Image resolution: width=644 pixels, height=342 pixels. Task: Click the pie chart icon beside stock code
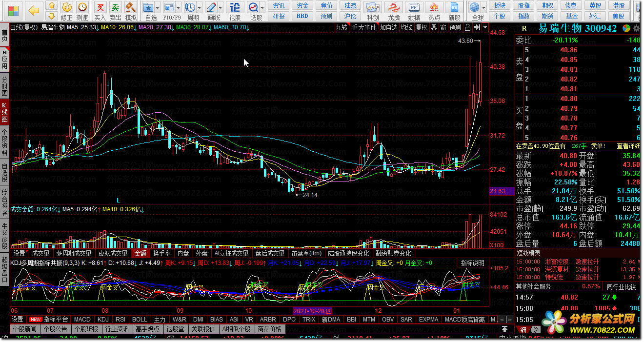(x=627, y=28)
